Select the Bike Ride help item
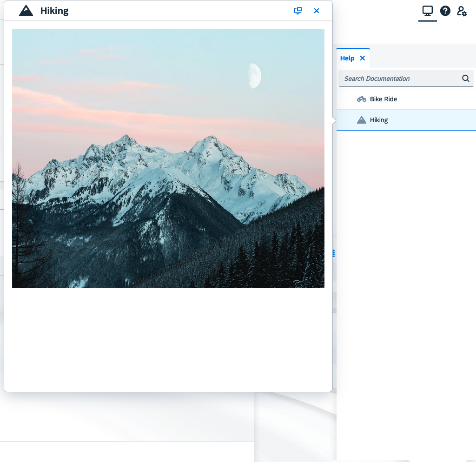Image resolution: width=476 pixels, height=462 pixels. [383, 99]
